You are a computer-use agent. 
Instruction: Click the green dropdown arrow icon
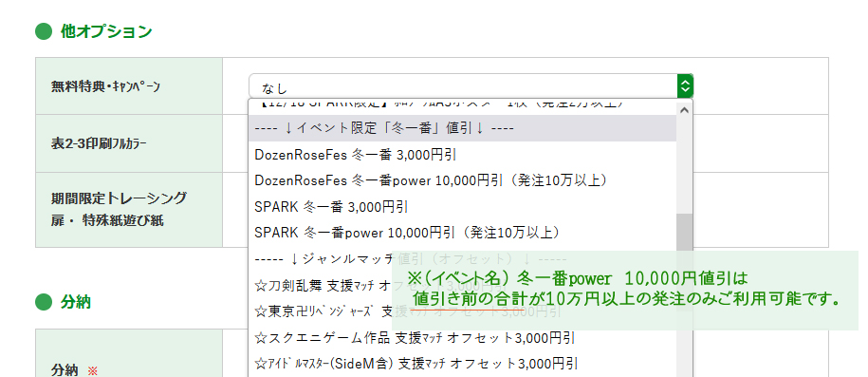tap(685, 86)
